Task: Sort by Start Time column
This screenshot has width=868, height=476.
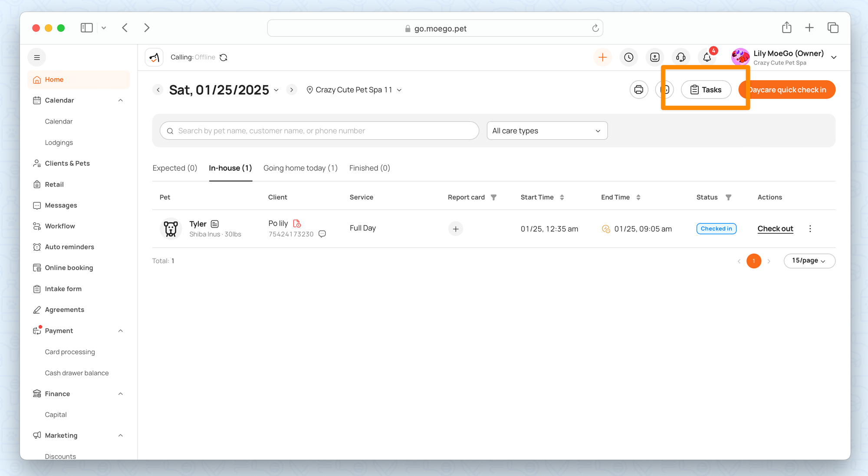Action: (x=562, y=197)
